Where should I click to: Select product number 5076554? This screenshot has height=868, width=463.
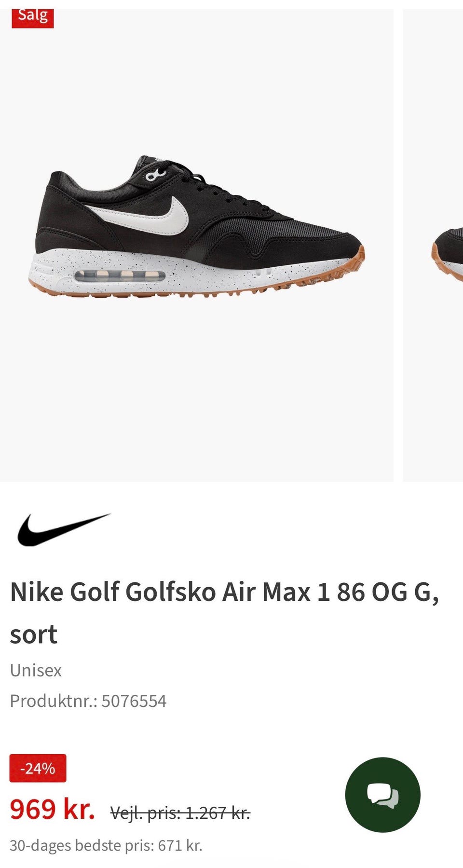134,701
